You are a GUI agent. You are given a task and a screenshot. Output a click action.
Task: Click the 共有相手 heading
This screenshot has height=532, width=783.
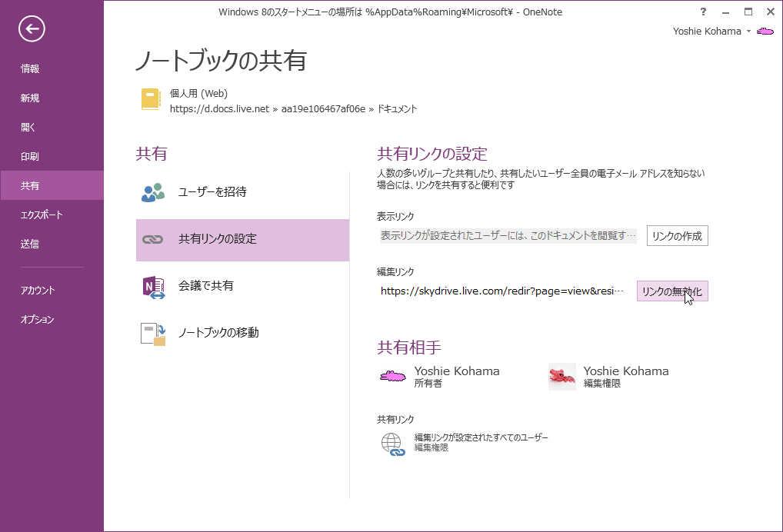click(409, 347)
